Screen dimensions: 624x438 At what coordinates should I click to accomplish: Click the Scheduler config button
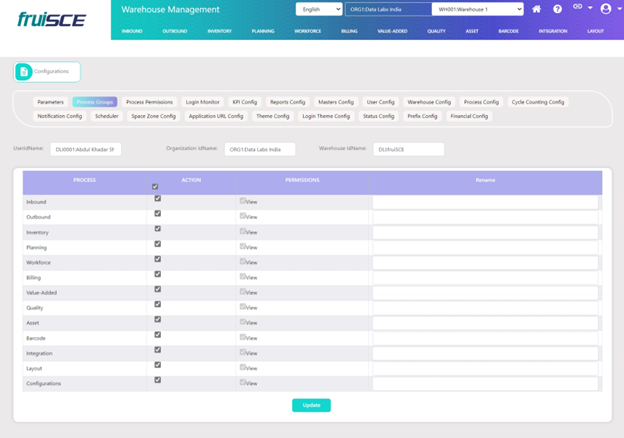click(x=106, y=116)
